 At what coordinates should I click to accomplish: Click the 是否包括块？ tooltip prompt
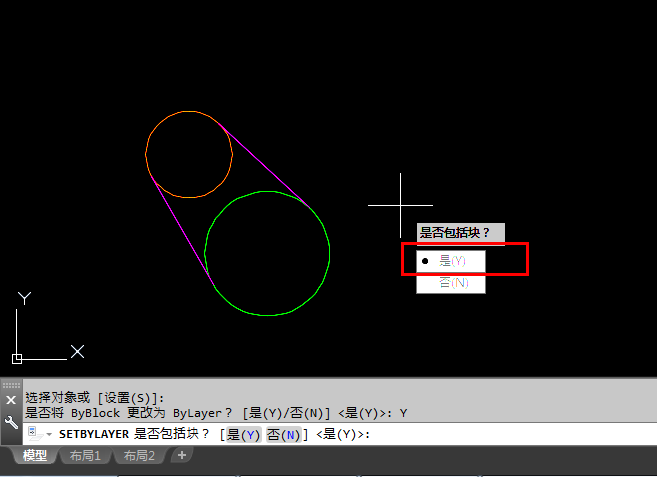pos(460,232)
